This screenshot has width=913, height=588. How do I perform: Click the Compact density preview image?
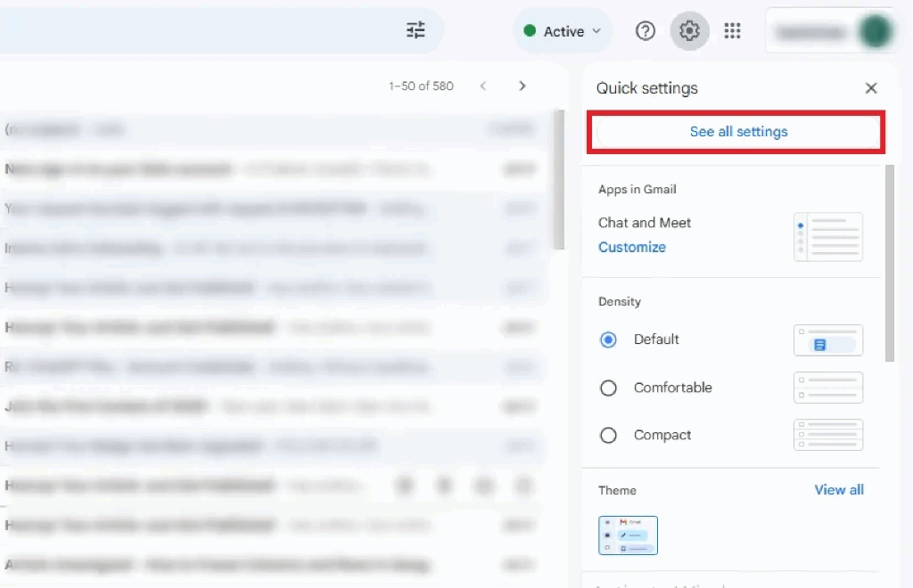click(x=827, y=435)
